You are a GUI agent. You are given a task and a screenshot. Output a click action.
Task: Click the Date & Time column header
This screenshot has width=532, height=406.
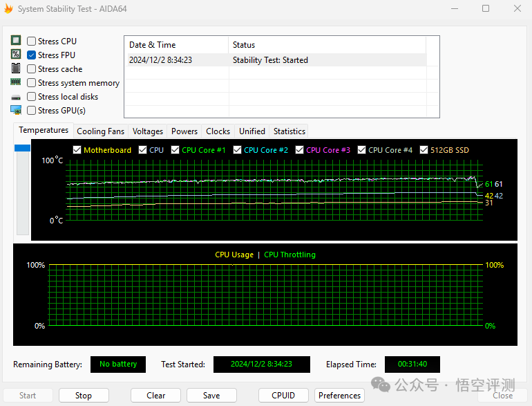[x=177, y=45]
